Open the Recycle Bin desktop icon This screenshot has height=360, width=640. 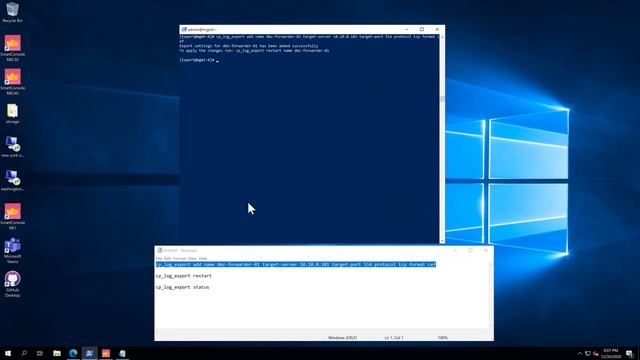coord(12,11)
